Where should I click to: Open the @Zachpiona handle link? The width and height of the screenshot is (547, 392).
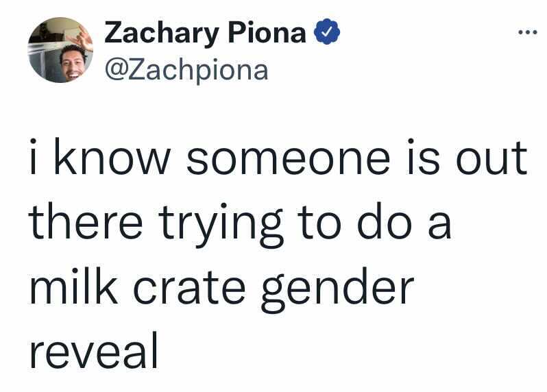point(186,70)
